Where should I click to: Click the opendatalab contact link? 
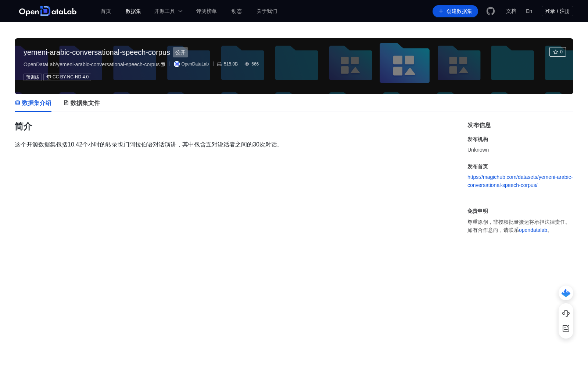[x=533, y=230]
